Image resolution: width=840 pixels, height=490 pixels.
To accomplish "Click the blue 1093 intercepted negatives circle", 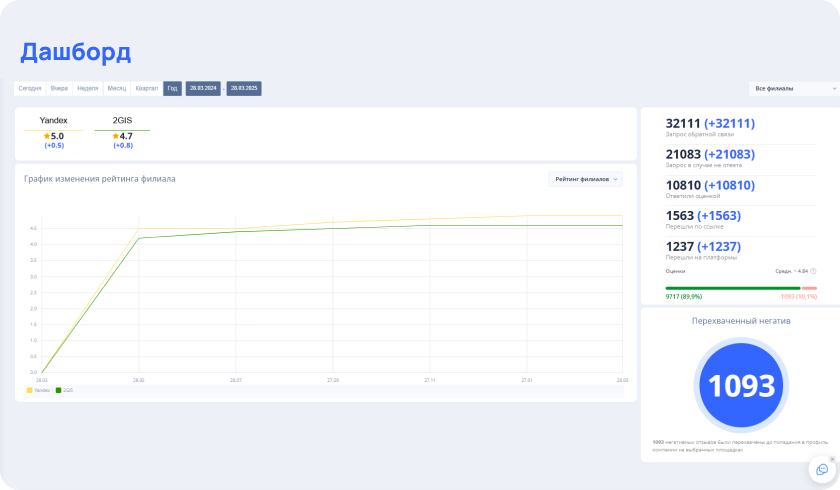I will (741, 387).
